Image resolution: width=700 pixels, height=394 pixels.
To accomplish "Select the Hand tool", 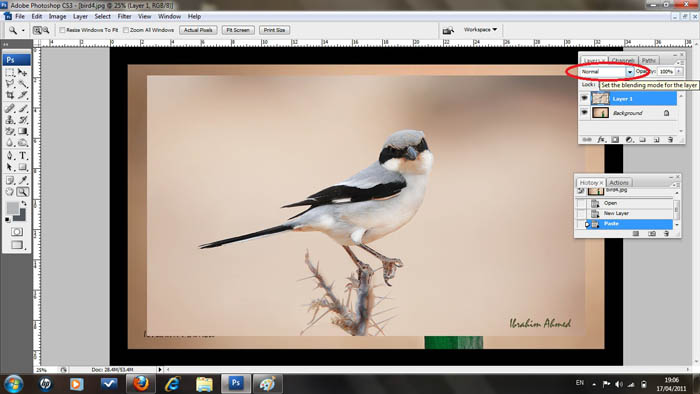I will tap(10, 192).
